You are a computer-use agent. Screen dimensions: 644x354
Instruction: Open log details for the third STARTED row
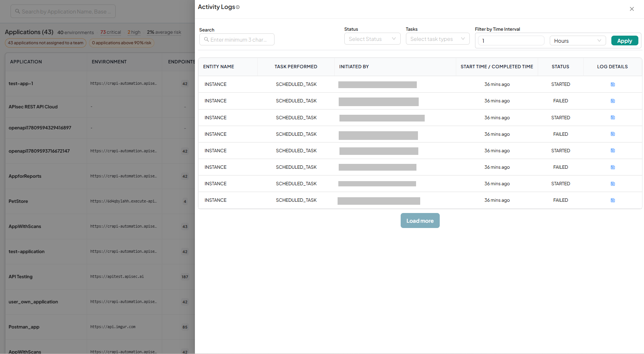tap(612, 150)
